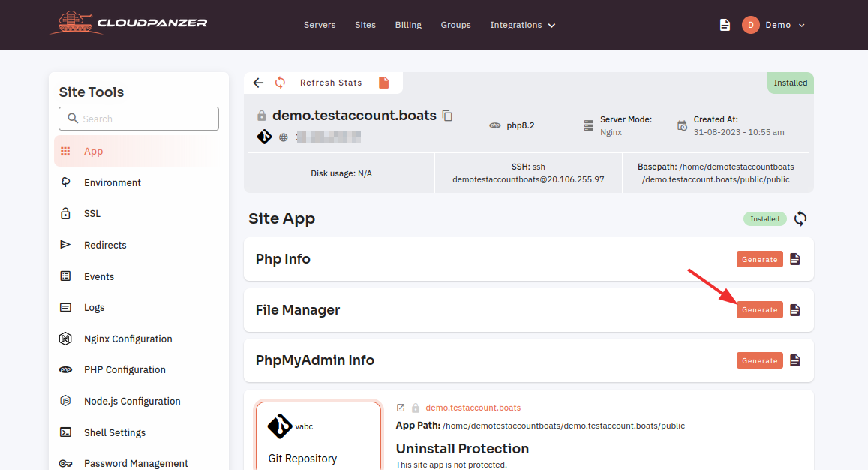Open the Demo account dropdown

tap(785, 25)
